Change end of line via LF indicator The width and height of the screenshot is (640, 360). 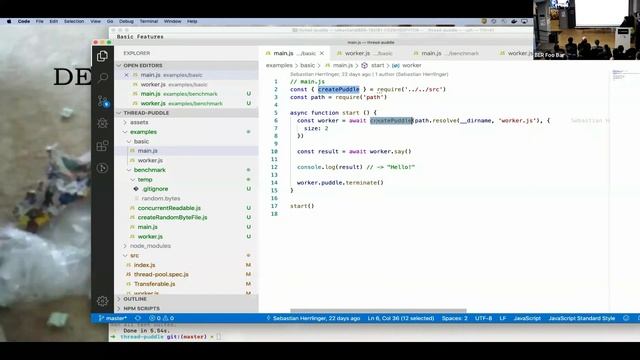tap(503, 318)
